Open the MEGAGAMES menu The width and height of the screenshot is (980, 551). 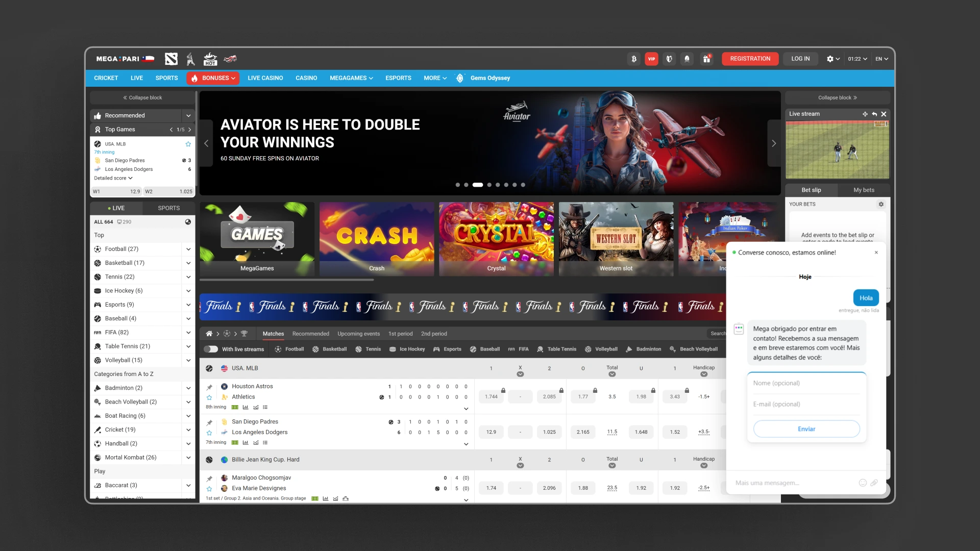coord(351,78)
